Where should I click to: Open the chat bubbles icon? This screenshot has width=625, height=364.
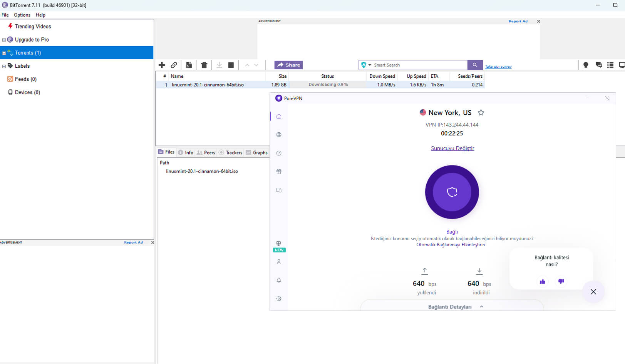coord(599,65)
